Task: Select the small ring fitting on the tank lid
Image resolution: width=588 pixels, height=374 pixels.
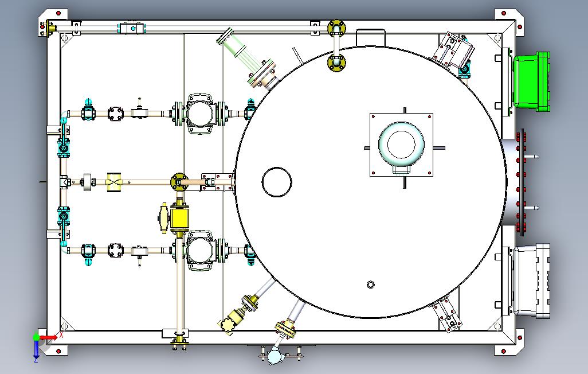Action: click(x=370, y=285)
